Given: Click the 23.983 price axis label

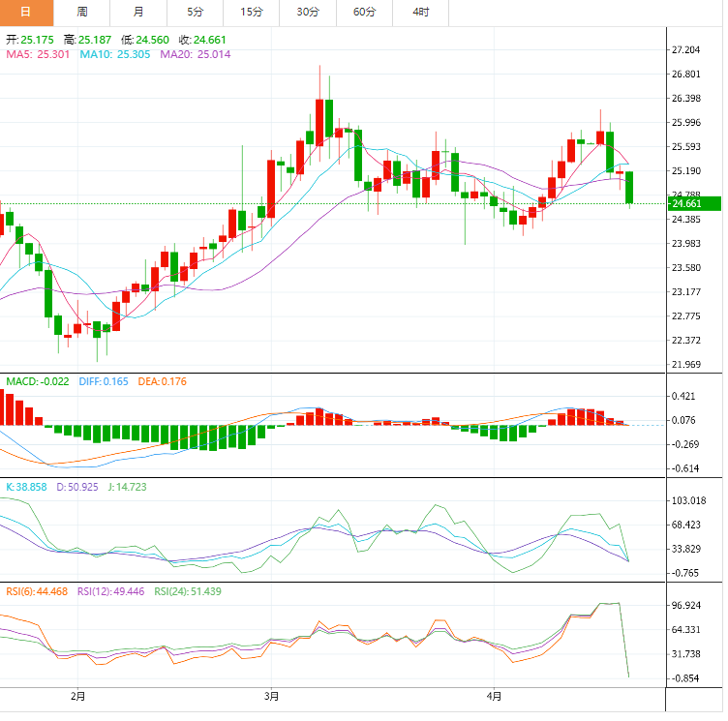Looking at the screenshot, I should (686, 244).
